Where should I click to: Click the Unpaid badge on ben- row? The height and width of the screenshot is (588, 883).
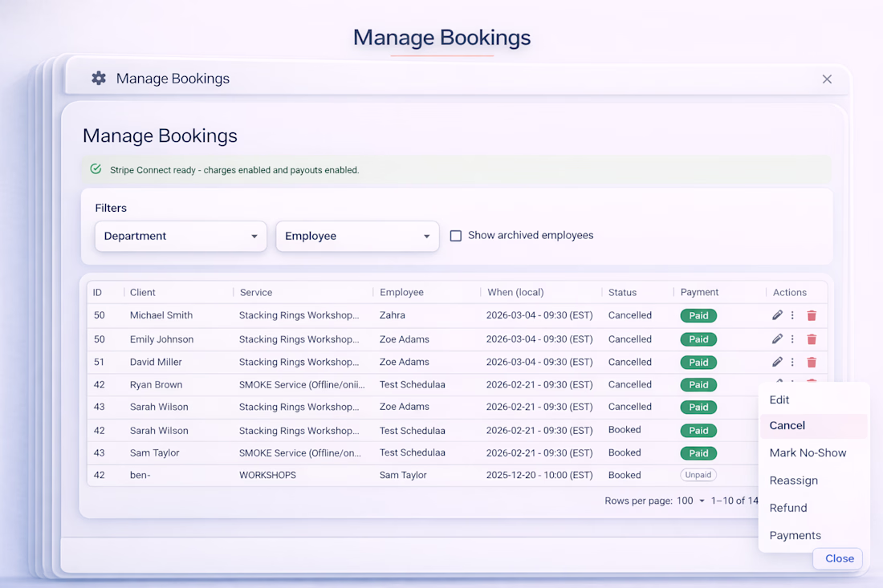[x=698, y=475]
